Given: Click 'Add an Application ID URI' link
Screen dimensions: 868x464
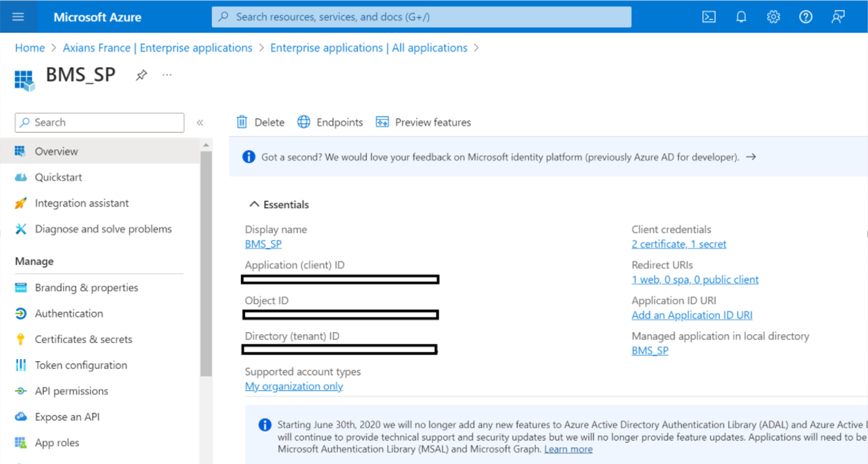Looking at the screenshot, I should 692,316.
